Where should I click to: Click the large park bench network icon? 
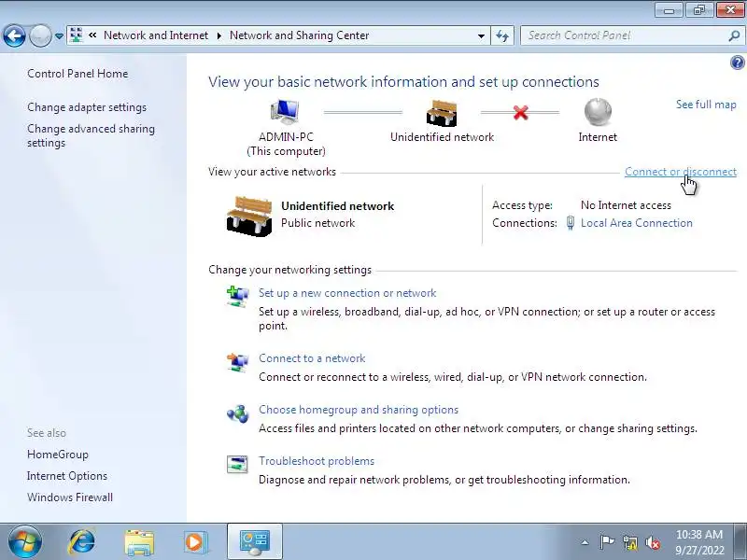(x=249, y=216)
